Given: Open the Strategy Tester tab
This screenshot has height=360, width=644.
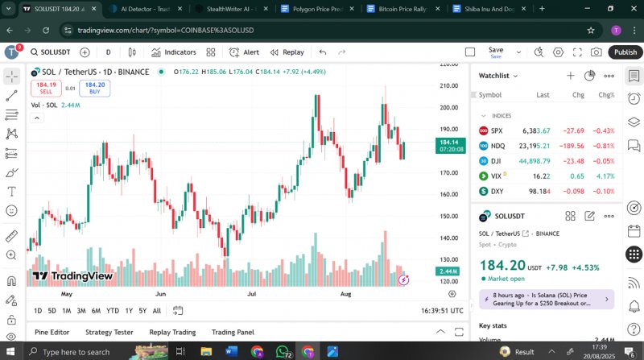Looking at the screenshot, I should point(109,332).
